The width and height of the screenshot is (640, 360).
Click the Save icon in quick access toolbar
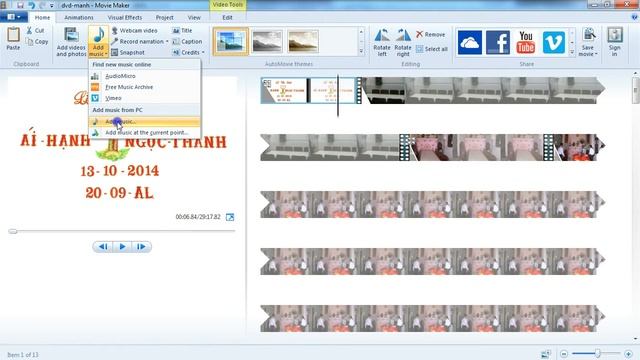20,5
